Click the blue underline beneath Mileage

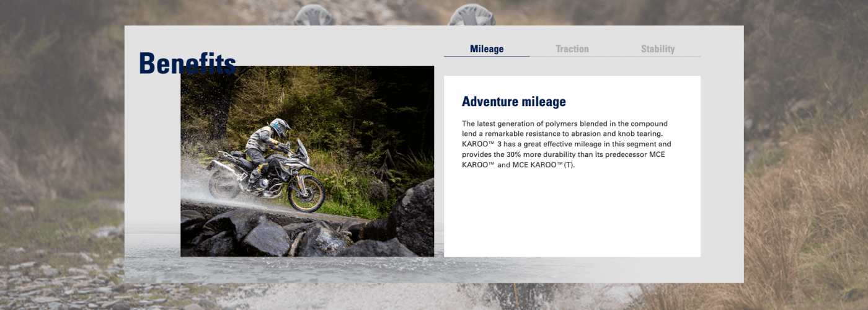(487, 56)
